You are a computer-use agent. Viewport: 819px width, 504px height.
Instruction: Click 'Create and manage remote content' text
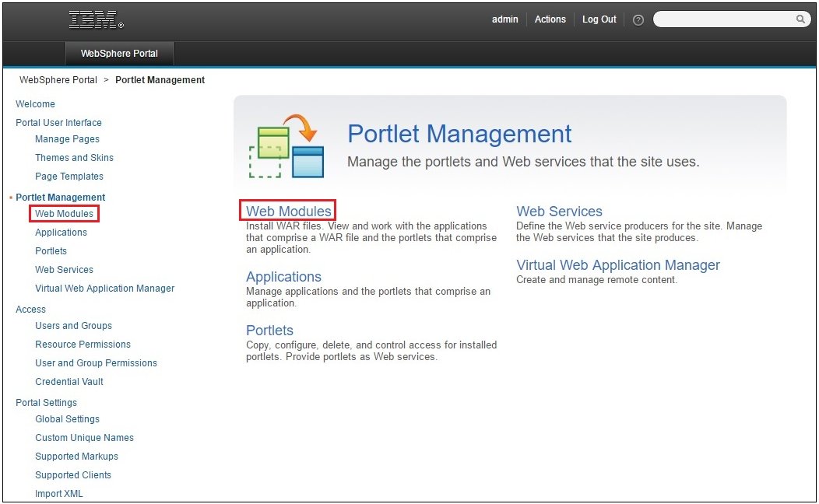tap(596, 280)
